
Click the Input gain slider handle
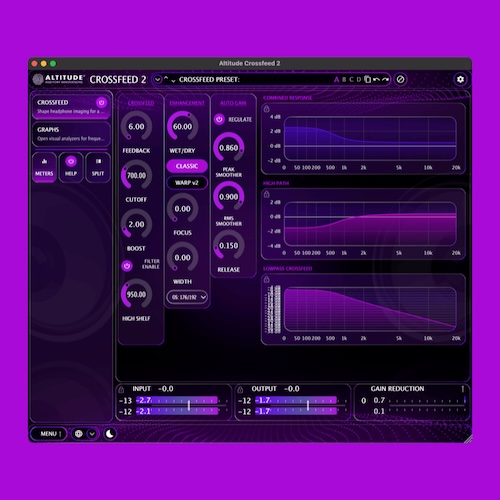[x=189, y=405]
